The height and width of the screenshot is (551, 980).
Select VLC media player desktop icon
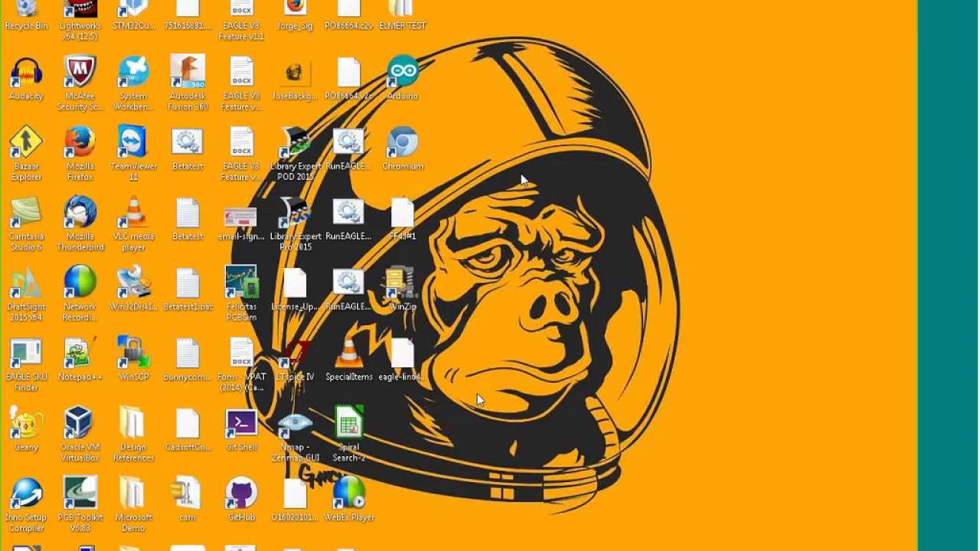(133, 213)
